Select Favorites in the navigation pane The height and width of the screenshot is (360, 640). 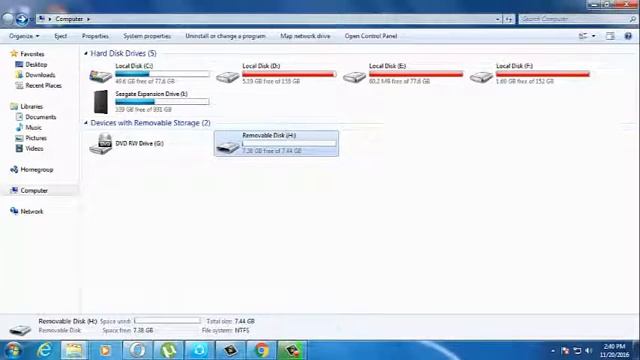(x=32, y=54)
